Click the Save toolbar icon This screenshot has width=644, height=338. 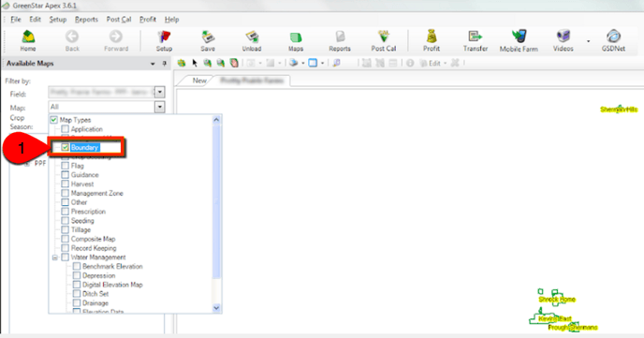click(208, 40)
